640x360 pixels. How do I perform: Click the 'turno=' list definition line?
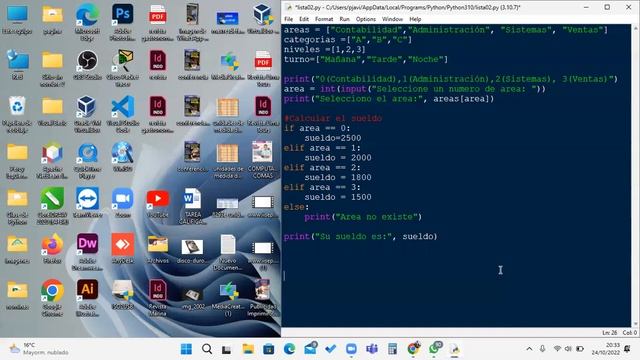pos(366,59)
